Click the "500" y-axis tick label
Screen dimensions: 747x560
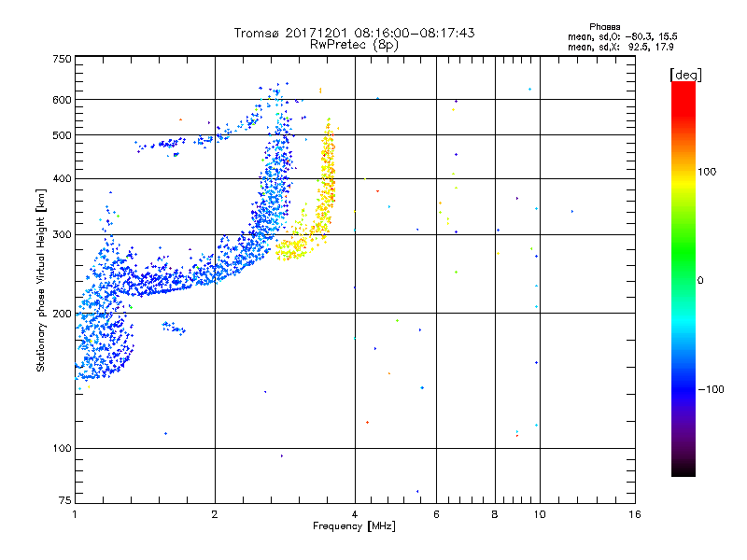coord(62,135)
